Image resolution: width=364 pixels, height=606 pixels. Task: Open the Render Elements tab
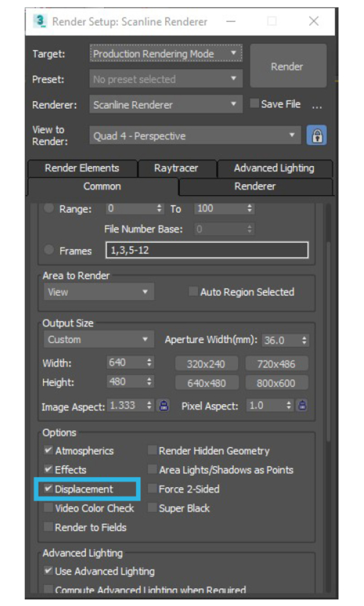tap(82, 168)
